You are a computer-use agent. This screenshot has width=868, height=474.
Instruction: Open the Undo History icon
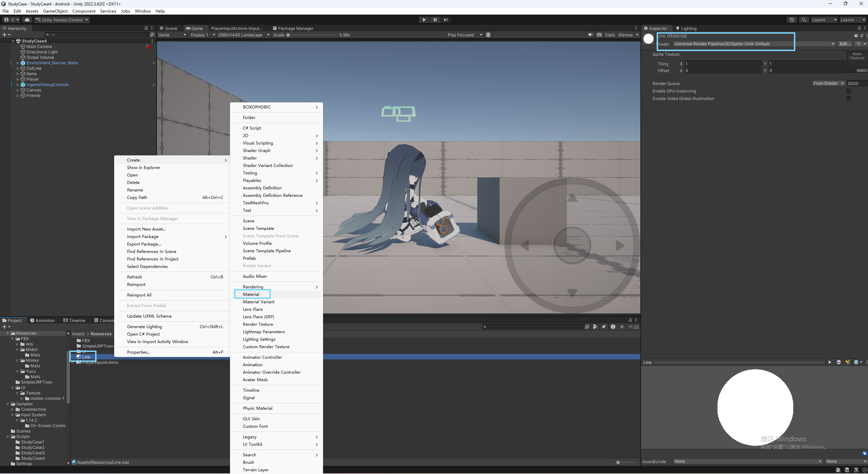click(792, 20)
